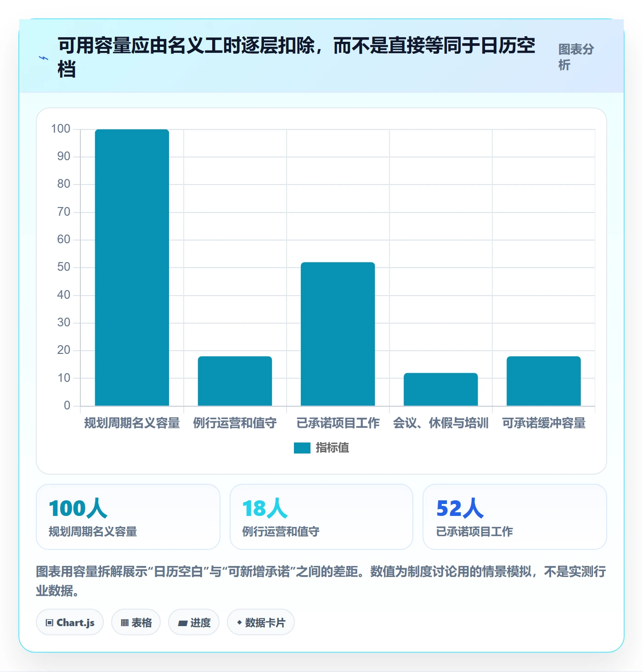Open the 100人 data card
Screen dimensions: 643x672
pyautogui.click(x=128, y=517)
